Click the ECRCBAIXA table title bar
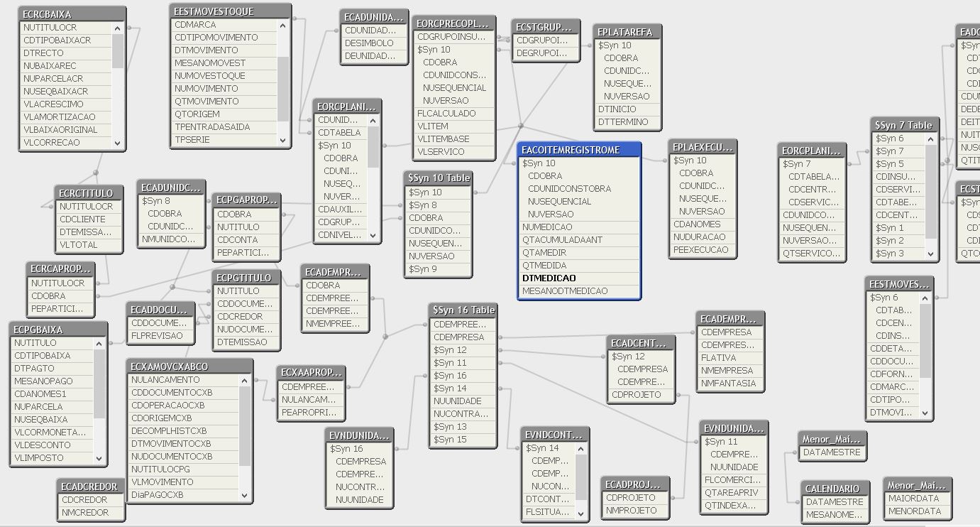The width and height of the screenshot is (980, 527). 72,14
